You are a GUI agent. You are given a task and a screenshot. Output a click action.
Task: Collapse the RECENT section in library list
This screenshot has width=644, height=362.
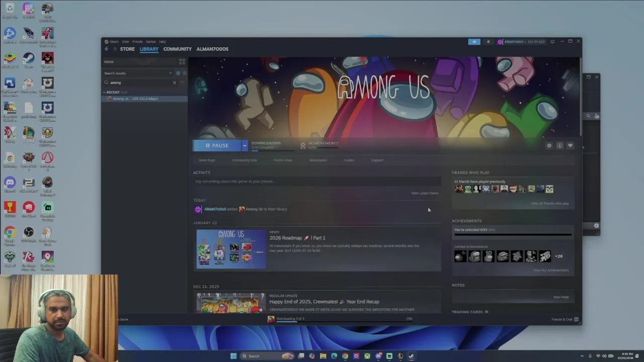(104, 93)
